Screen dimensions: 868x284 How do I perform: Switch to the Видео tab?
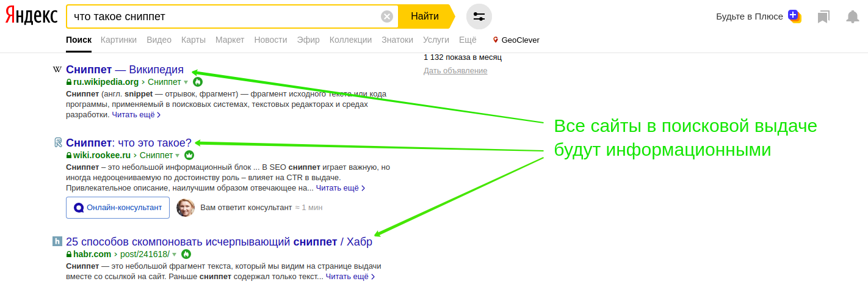coord(159,40)
